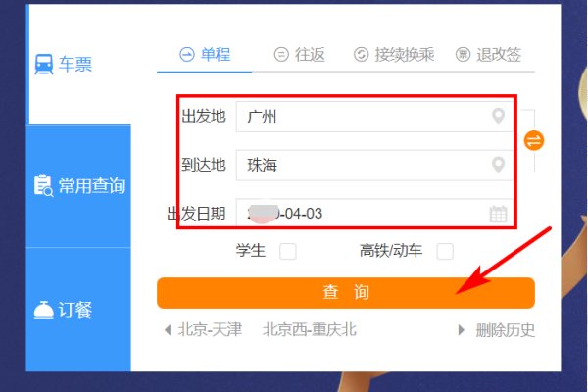Open the 常用查询 sidebar section

coord(78,186)
